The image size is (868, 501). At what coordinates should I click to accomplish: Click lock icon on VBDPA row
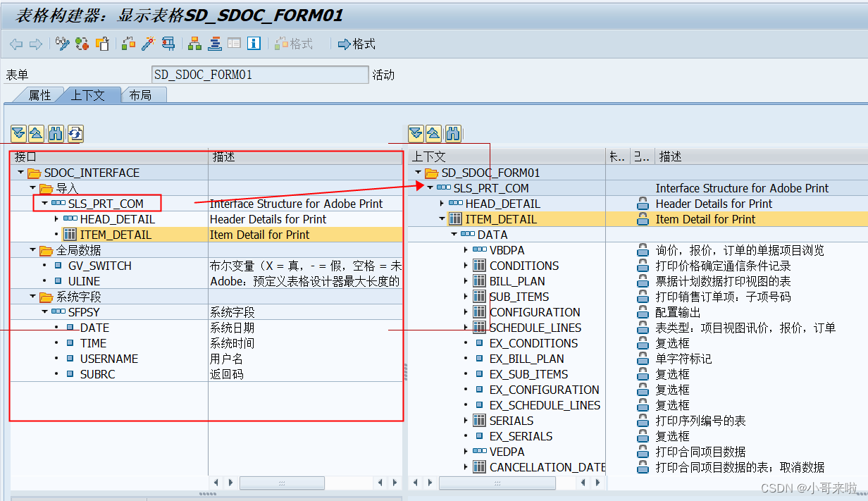[642, 250]
